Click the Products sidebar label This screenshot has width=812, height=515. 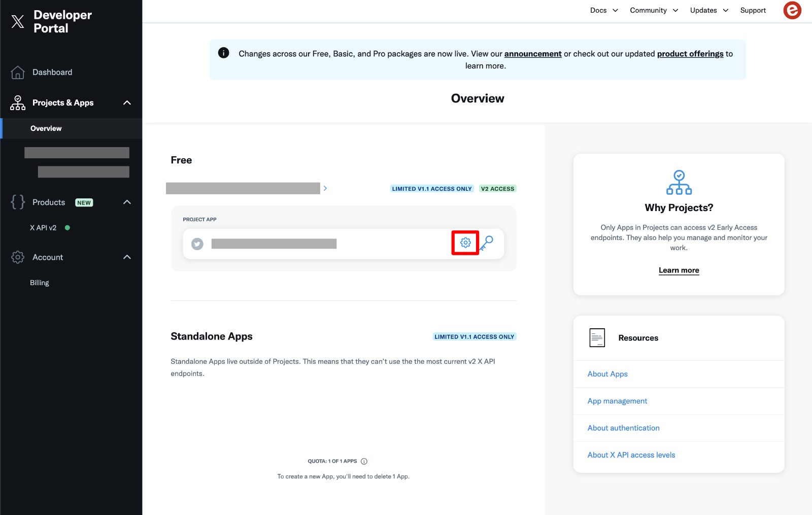(x=49, y=202)
